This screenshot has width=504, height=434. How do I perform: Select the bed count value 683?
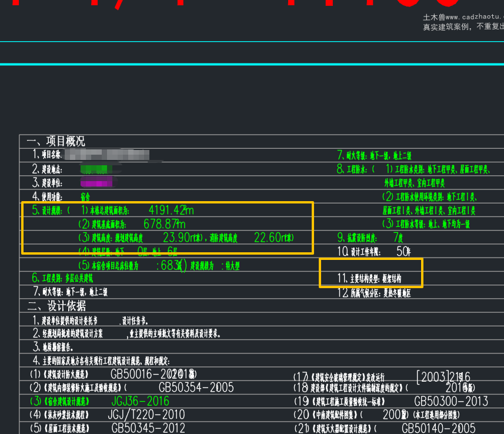[x=170, y=265]
